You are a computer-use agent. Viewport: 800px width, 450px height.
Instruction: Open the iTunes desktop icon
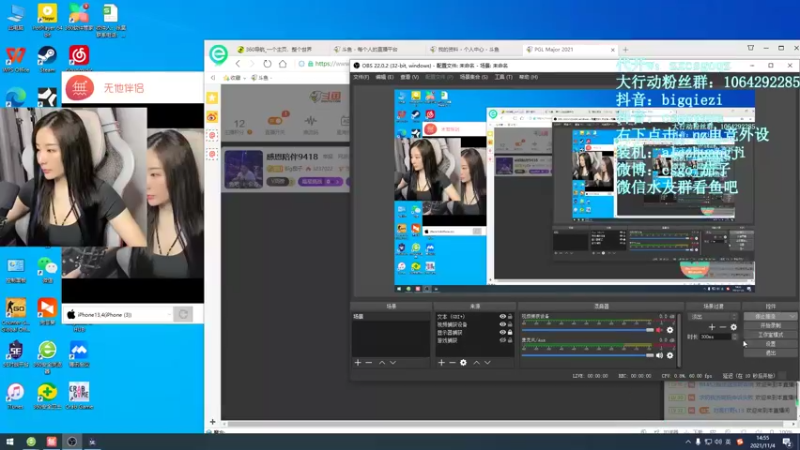15,395
